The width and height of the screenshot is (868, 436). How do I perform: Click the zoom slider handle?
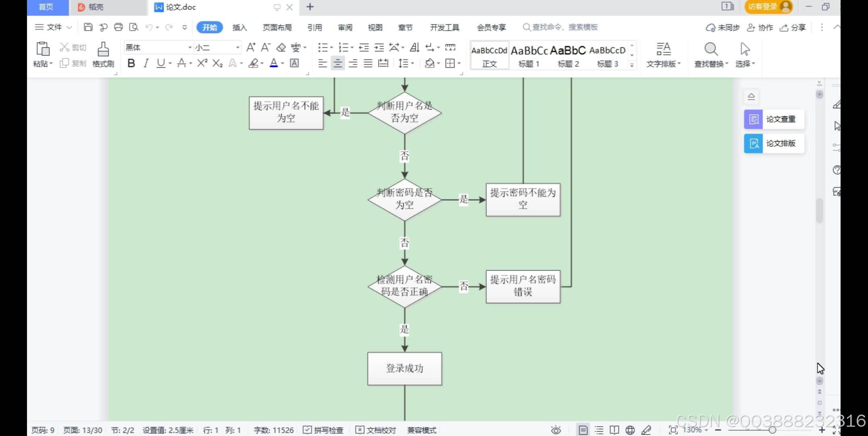[772, 430]
